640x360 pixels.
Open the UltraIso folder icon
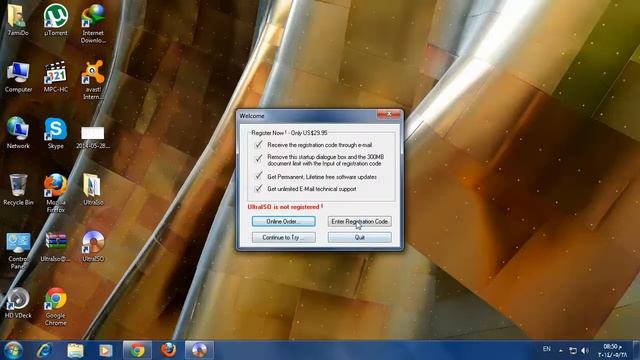pyautogui.click(x=93, y=189)
